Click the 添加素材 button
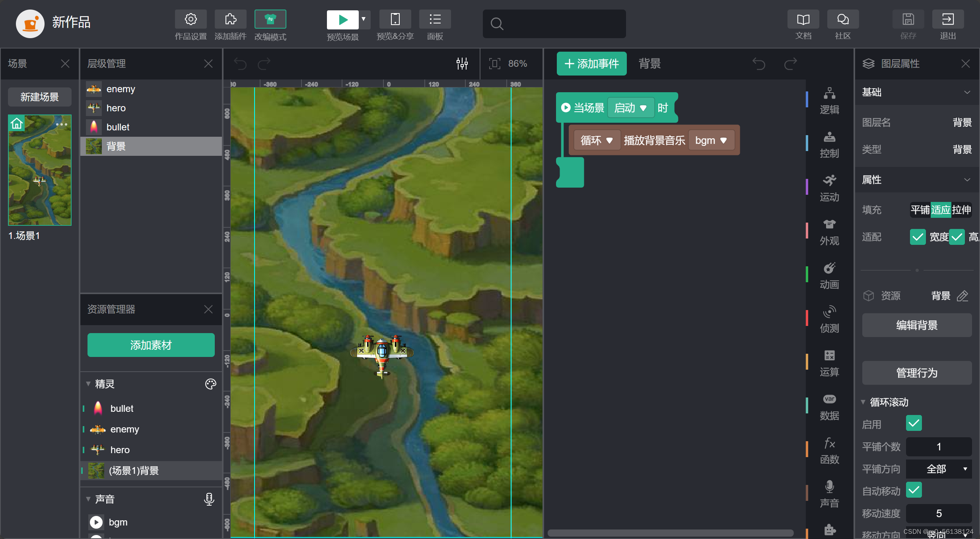Image resolution: width=980 pixels, height=539 pixels. point(151,345)
